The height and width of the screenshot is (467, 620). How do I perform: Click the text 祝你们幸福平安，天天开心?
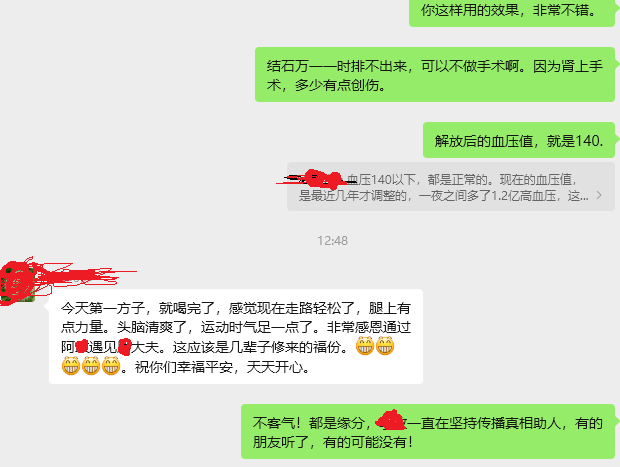click(x=221, y=367)
